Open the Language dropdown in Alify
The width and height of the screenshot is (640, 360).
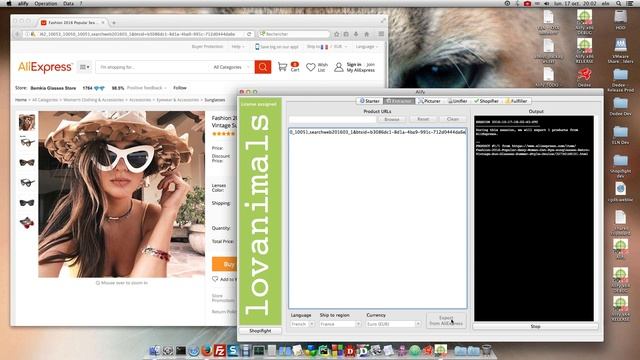tap(302, 324)
